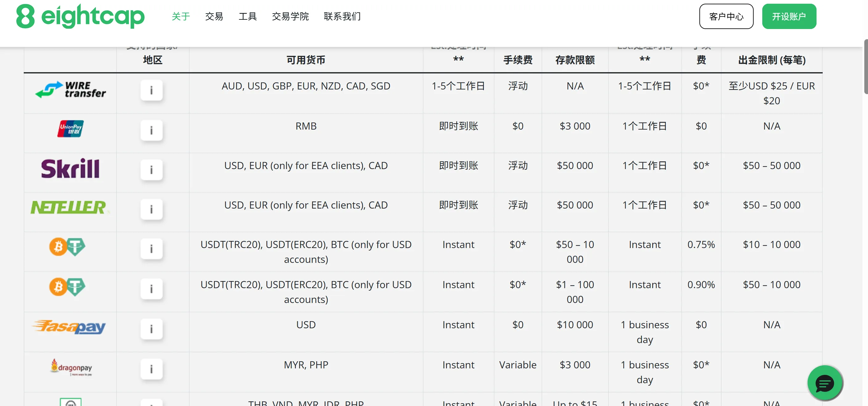Show info for Neteller row
Viewport: 868px width, 406px height.
tap(151, 209)
